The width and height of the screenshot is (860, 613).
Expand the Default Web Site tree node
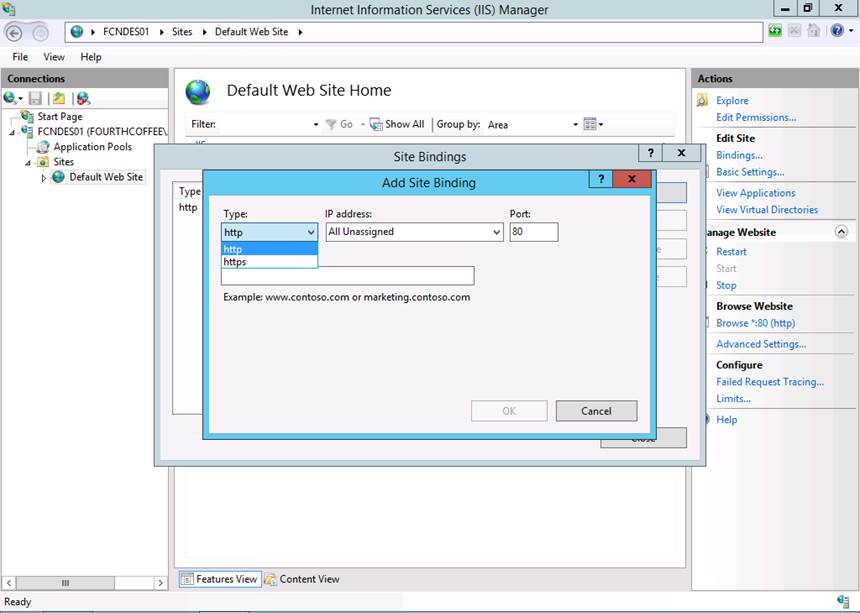pyautogui.click(x=43, y=178)
